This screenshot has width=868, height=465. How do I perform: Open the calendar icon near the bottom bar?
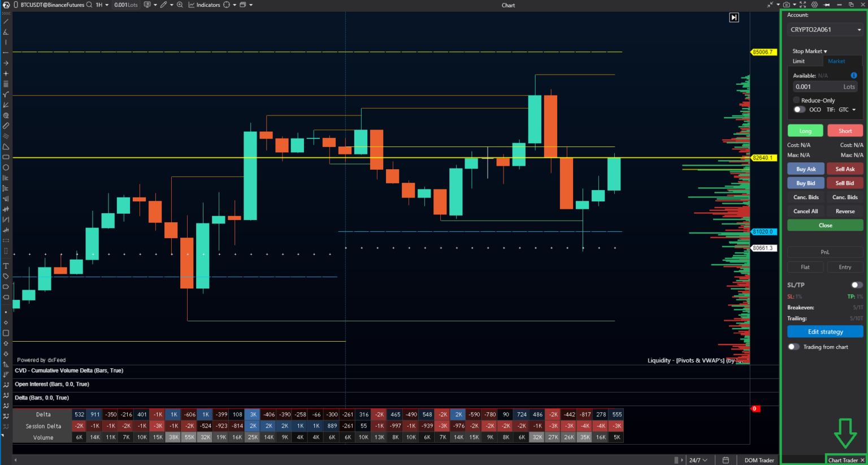coord(725,459)
